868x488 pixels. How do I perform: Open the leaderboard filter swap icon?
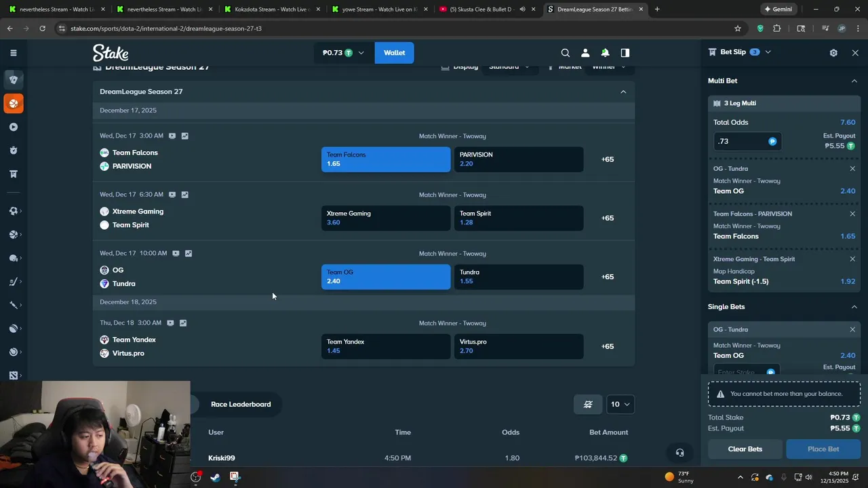click(588, 404)
